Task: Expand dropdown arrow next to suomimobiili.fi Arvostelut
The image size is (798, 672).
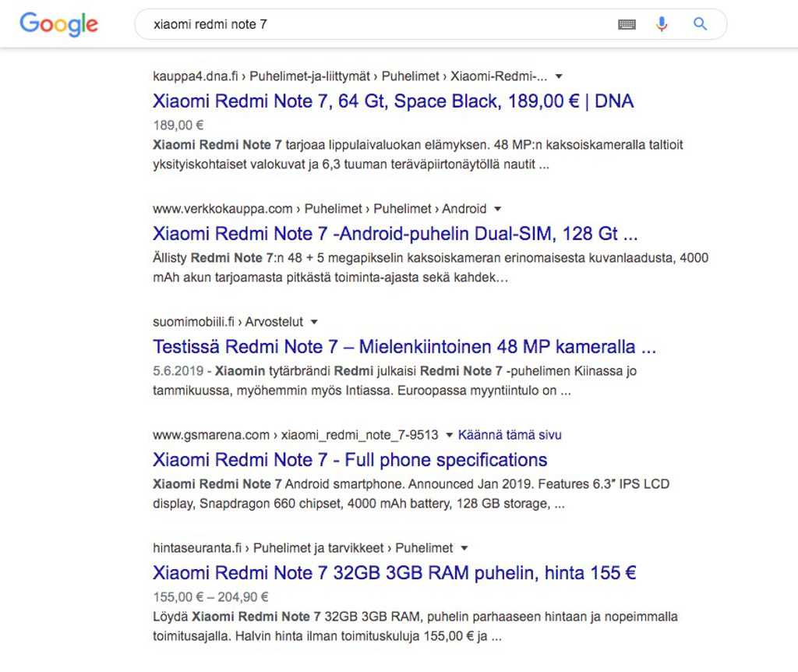Action: (x=314, y=322)
